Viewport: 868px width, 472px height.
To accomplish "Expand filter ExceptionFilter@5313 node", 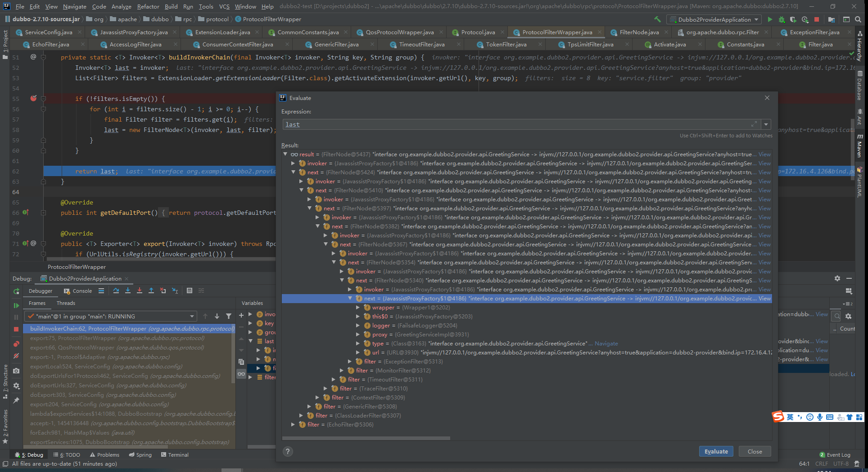I will click(350, 361).
